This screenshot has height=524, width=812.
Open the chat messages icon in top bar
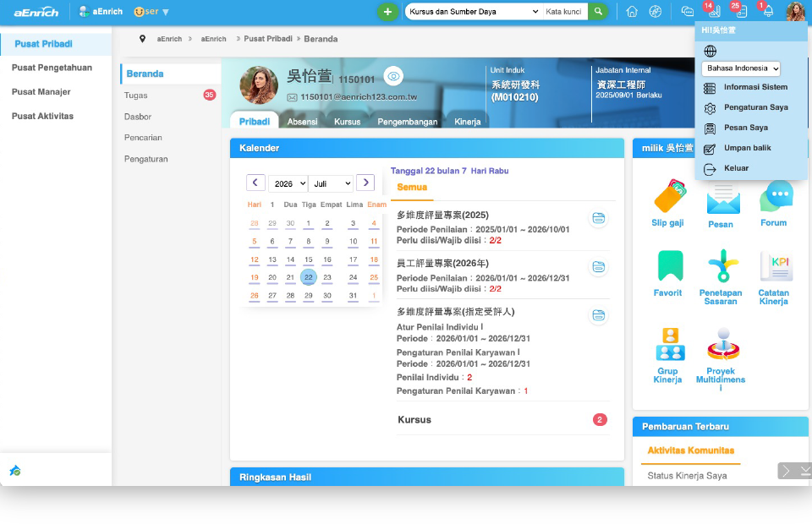(687, 11)
